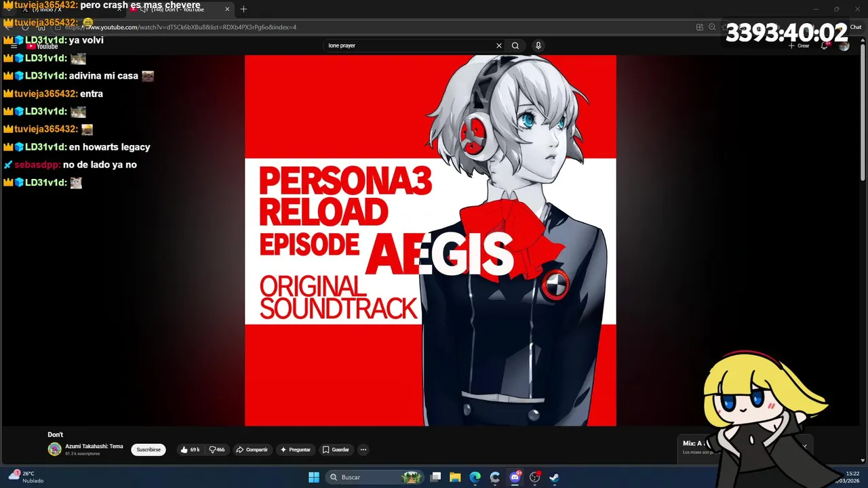868x488 pixels.
Task: Click the video title 'Don't'
Action: click(x=55, y=434)
